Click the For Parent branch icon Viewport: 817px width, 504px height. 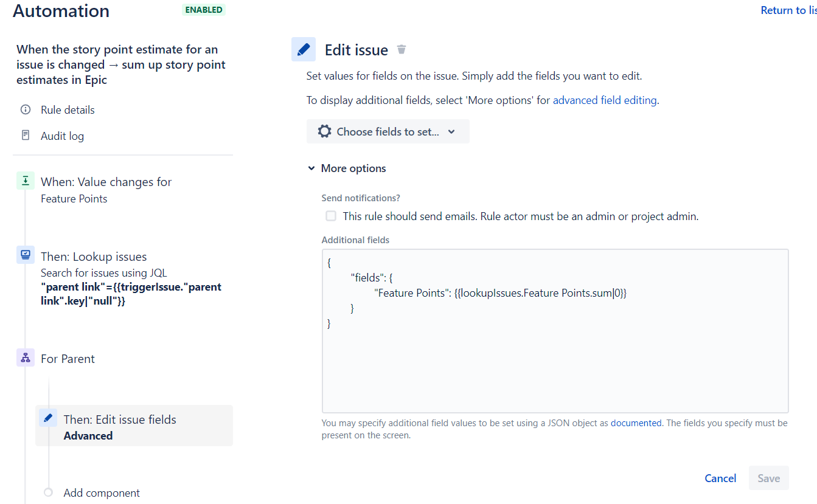25,357
